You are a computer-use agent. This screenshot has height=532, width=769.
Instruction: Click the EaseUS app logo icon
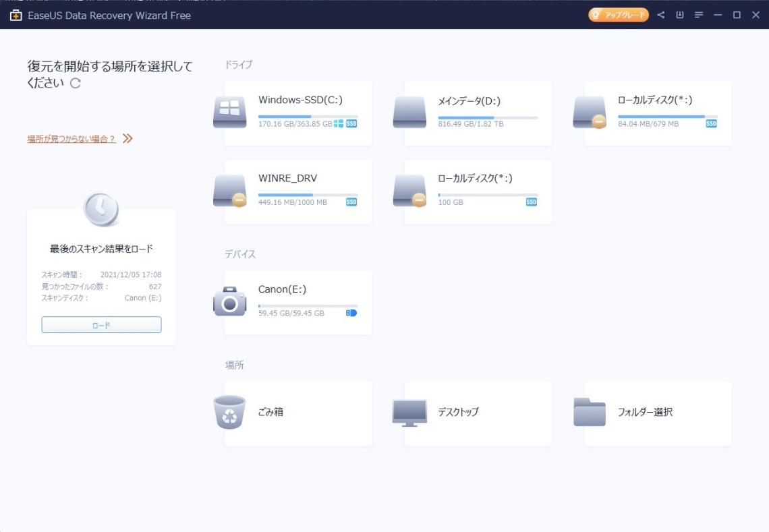tap(16, 16)
